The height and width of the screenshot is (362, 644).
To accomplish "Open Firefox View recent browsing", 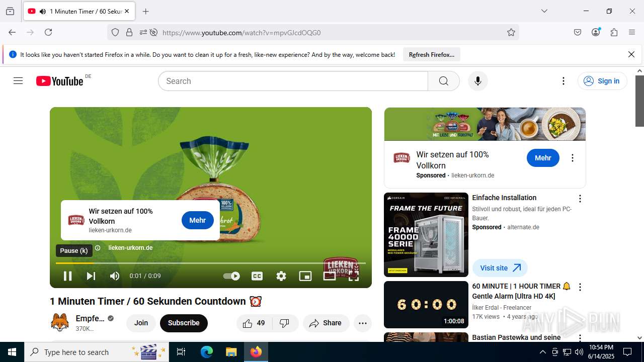I will click(x=10, y=11).
